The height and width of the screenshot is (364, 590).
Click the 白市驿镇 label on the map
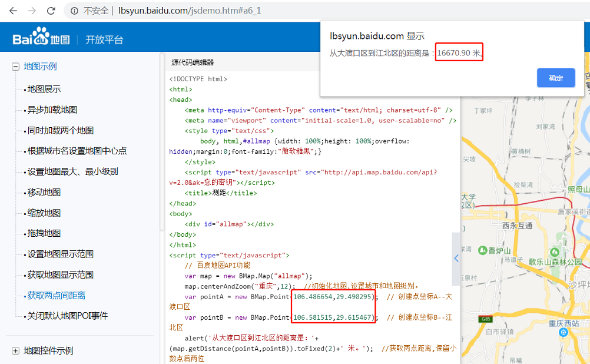pos(499,332)
